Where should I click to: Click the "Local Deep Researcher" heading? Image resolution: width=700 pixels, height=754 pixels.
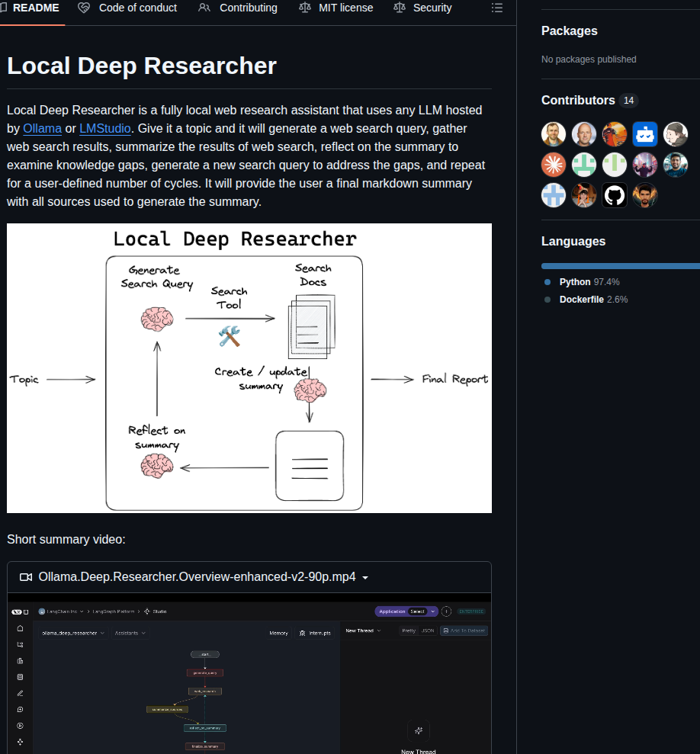(141, 66)
